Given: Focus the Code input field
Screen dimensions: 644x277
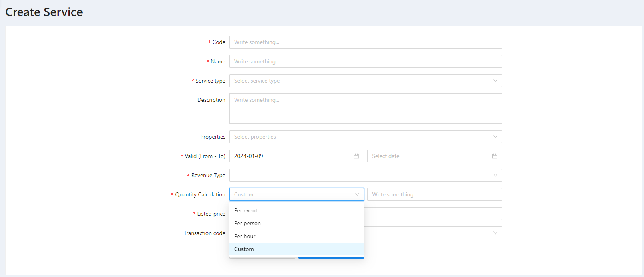Looking at the screenshot, I should pyautogui.click(x=365, y=42).
